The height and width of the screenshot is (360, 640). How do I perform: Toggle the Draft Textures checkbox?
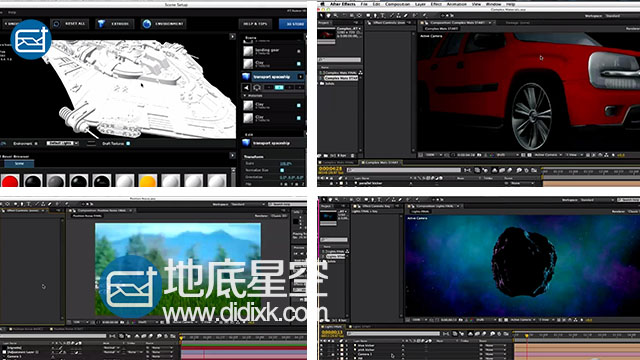pyautogui.click(x=128, y=143)
